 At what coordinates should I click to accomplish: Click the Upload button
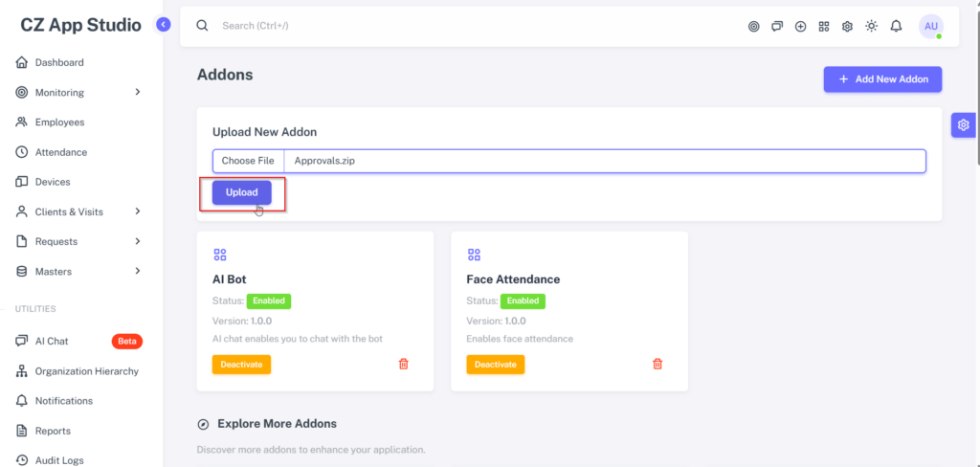tap(242, 192)
